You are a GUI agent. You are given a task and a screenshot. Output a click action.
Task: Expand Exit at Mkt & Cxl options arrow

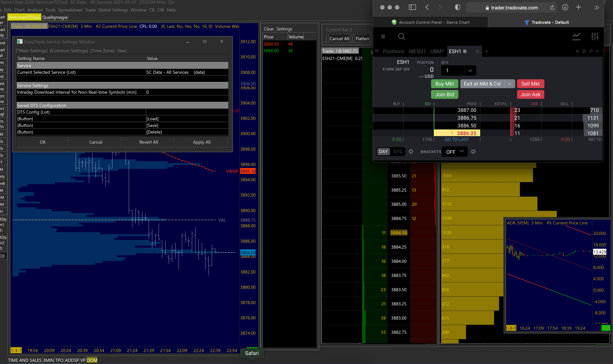[509, 84]
